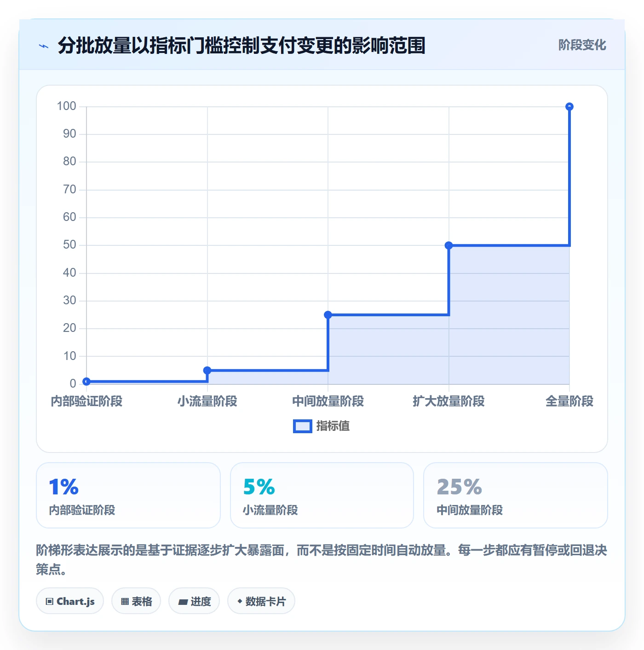The height and width of the screenshot is (650, 644).
Task: Click the x-axis label 扩大放量阶段
Action: [x=449, y=401]
